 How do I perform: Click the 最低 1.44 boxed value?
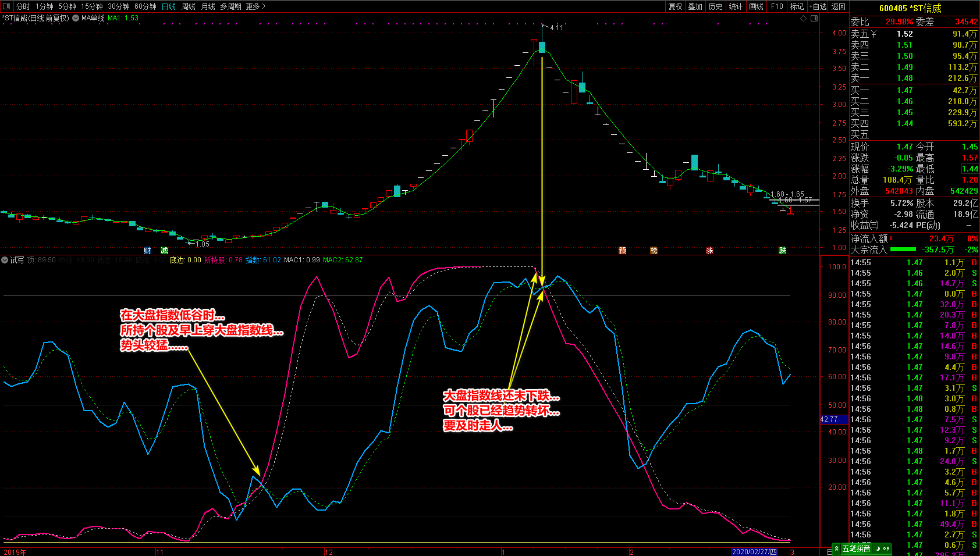point(970,169)
